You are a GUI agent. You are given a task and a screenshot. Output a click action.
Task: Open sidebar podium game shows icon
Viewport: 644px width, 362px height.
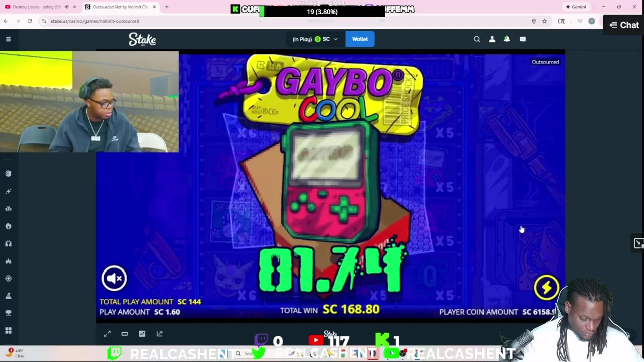8,296
